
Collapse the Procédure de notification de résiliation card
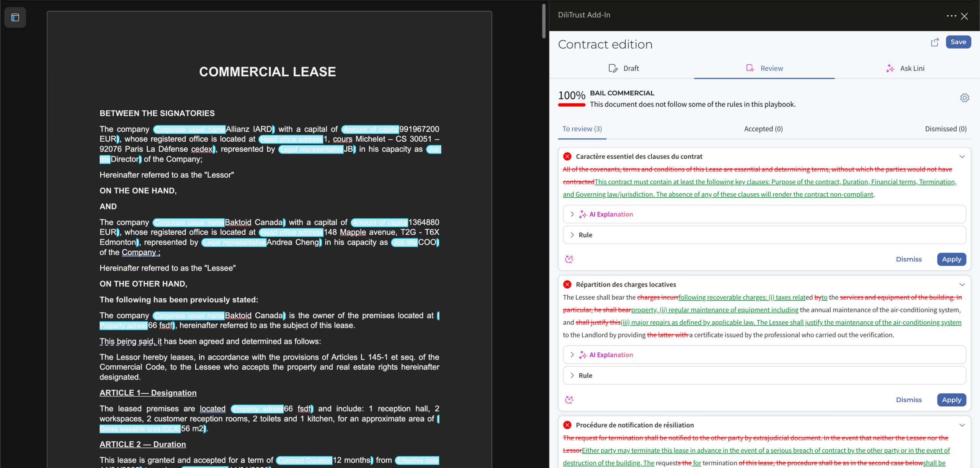pyautogui.click(x=962, y=425)
